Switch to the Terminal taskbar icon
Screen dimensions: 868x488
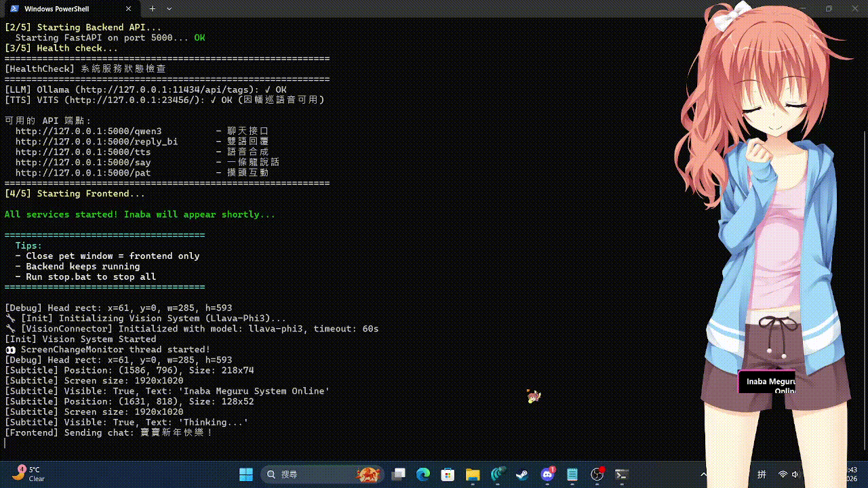621,474
